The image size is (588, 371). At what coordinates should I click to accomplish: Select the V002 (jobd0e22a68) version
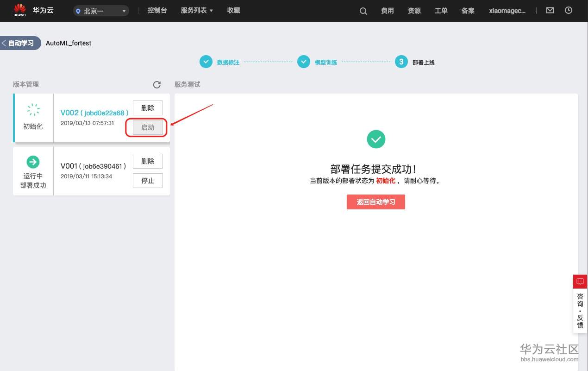coord(94,113)
